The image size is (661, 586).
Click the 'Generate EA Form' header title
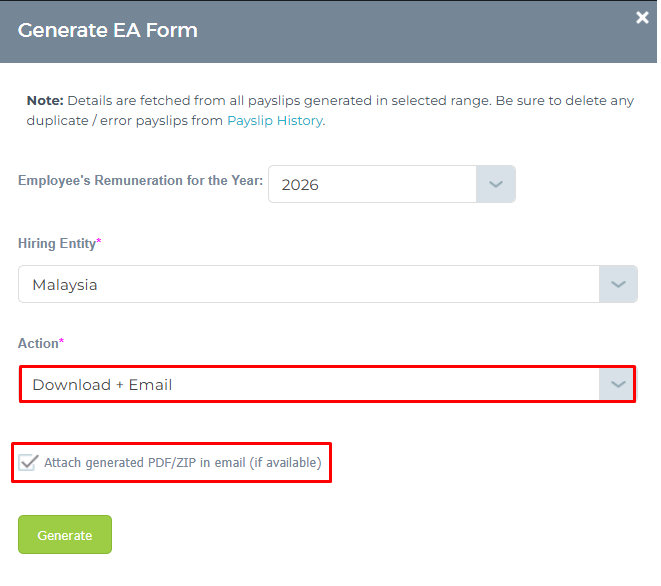pyautogui.click(x=107, y=30)
